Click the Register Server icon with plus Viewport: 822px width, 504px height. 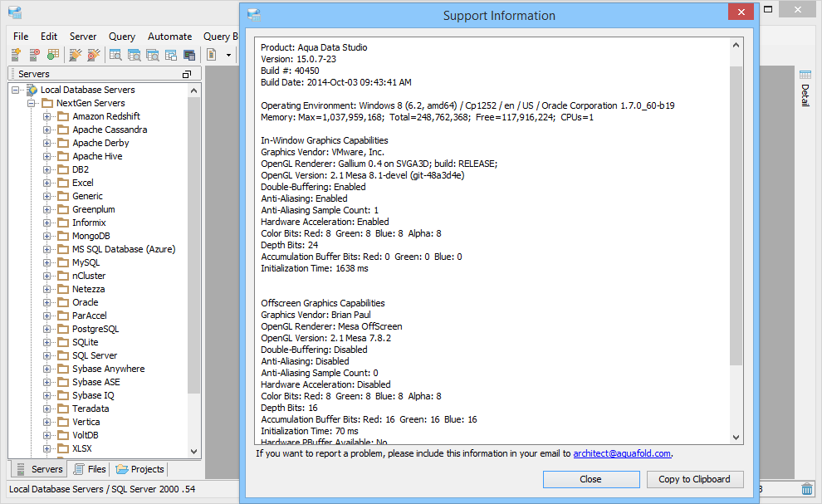[16, 55]
